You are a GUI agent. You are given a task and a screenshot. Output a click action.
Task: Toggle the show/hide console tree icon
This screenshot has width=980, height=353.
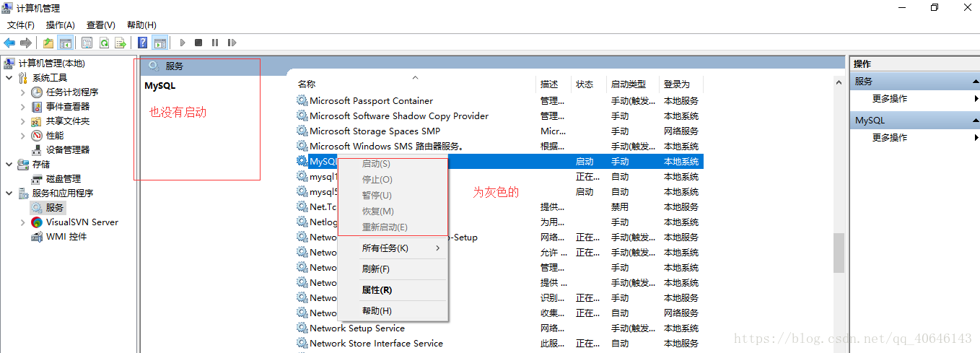(x=66, y=43)
